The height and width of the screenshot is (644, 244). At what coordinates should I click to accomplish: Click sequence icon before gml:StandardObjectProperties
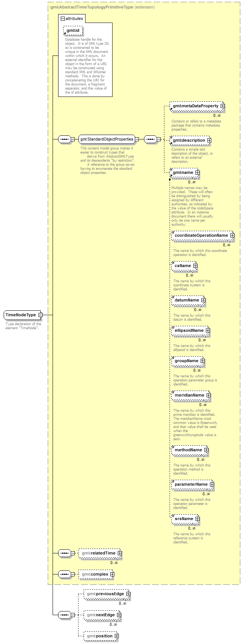click(x=65, y=139)
